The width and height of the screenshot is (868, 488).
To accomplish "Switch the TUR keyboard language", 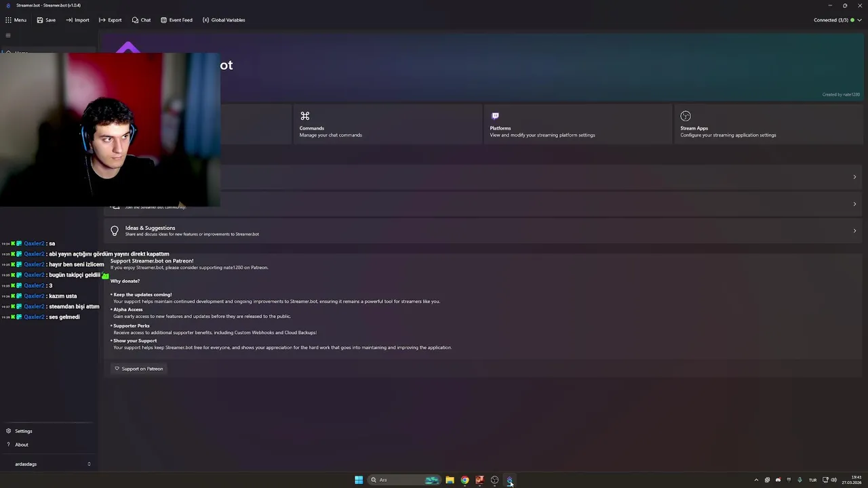I will click(812, 480).
